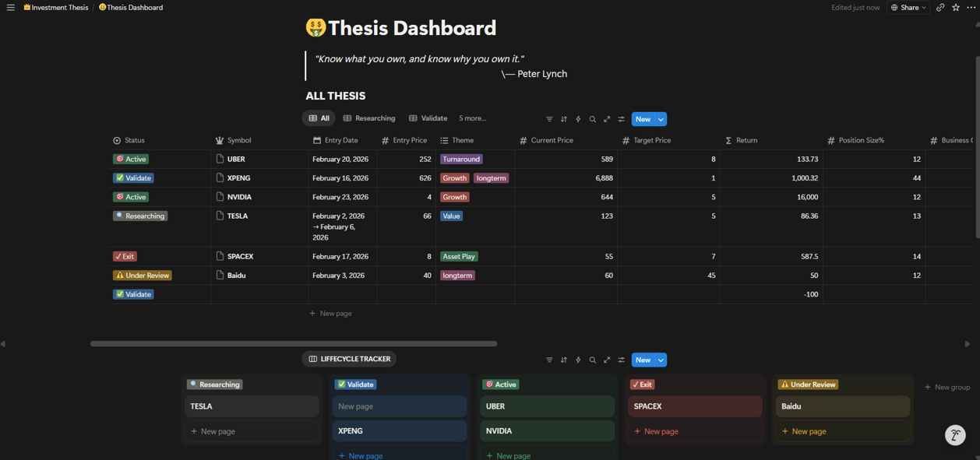This screenshot has width=980, height=460.
Task: Click the money-face emoji page icon
Action: pyautogui.click(x=316, y=28)
